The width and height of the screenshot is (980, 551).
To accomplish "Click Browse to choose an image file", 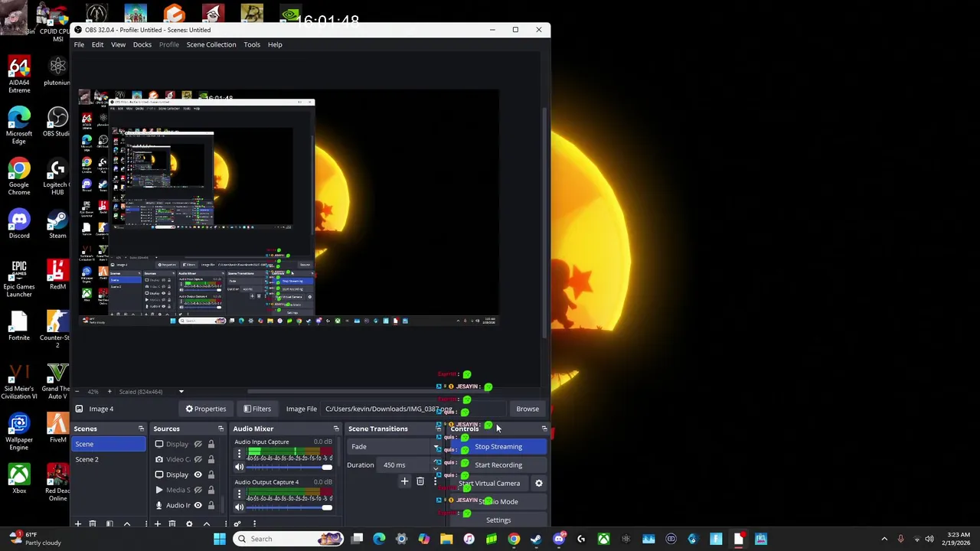I will (x=528, y=409).
